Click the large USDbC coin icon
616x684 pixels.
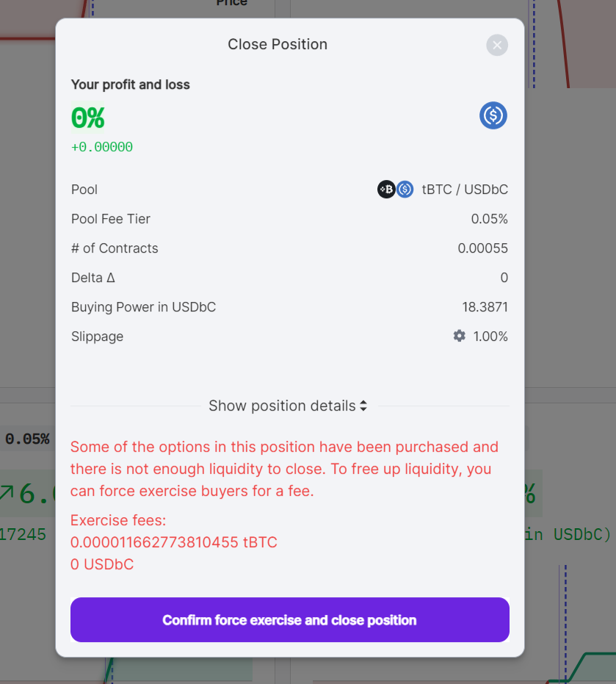pos(493,115)
